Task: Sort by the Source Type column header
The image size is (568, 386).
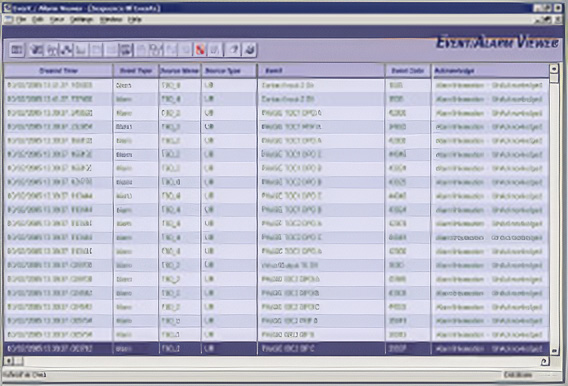Action: 229,71
